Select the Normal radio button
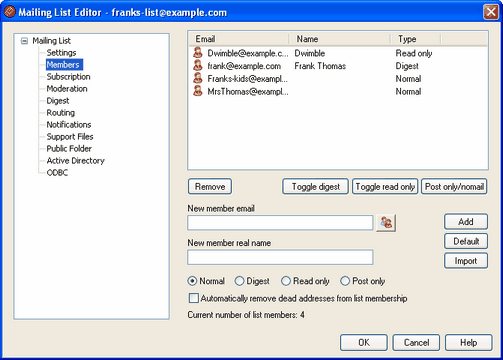 tap(192, 281)
